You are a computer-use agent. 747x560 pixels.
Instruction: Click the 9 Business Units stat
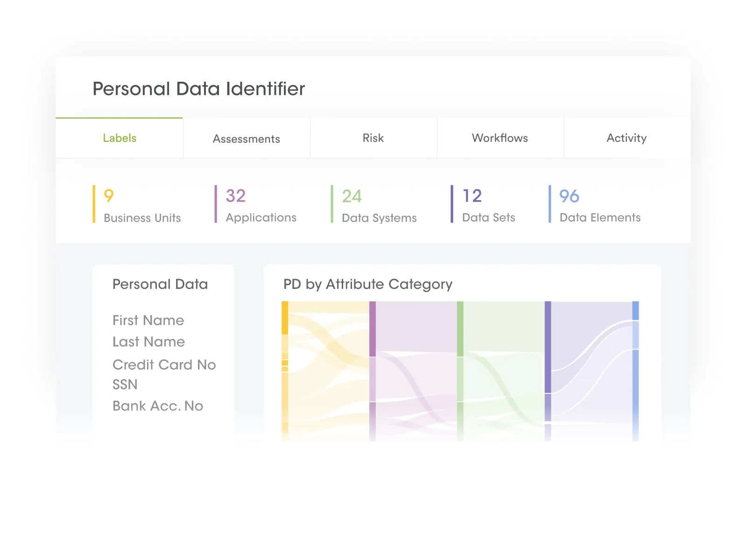(x=142, y=205)
